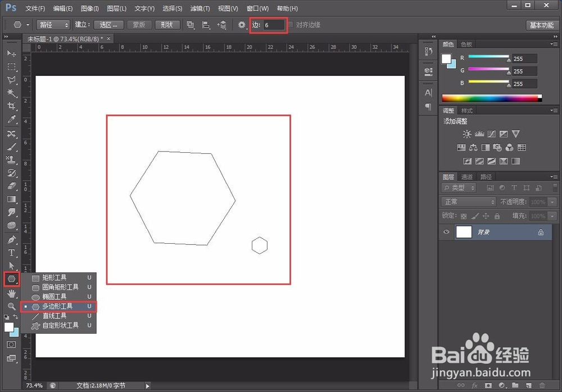Swap foreground and background colors

point(16,317)
